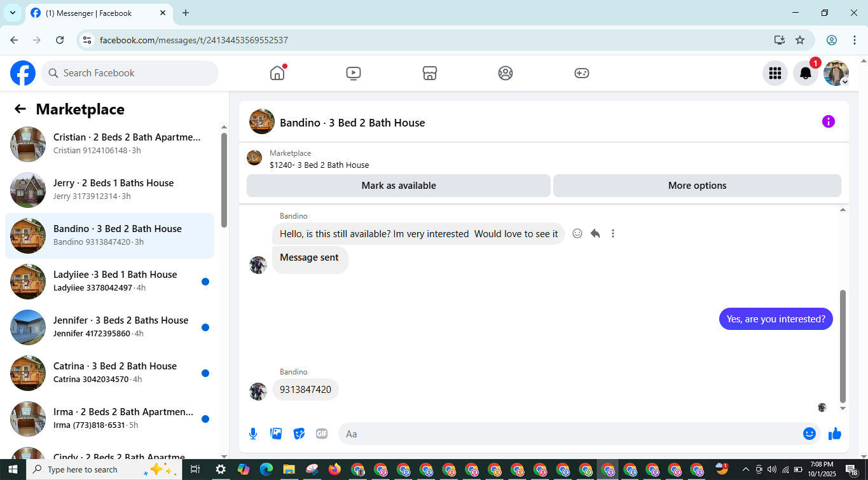This screenshot has height=480, width=868.
Task: Click More options button
Action: [697, 186]
